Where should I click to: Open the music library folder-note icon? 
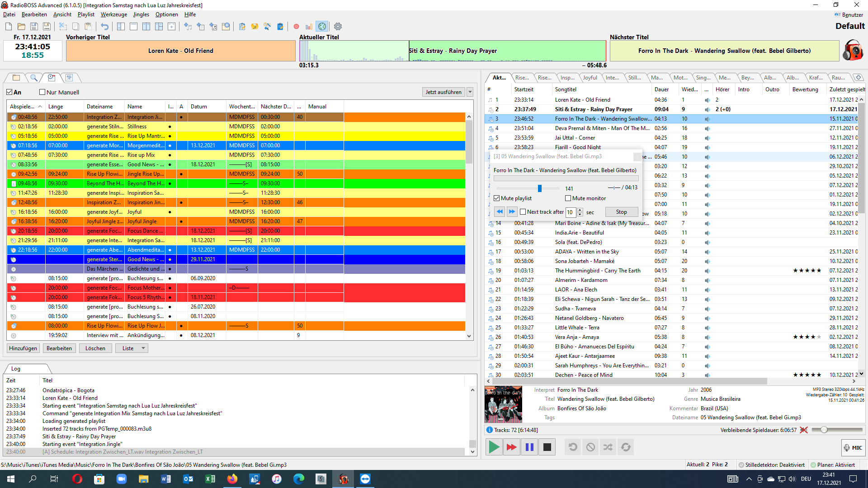[x=255, y=27]
